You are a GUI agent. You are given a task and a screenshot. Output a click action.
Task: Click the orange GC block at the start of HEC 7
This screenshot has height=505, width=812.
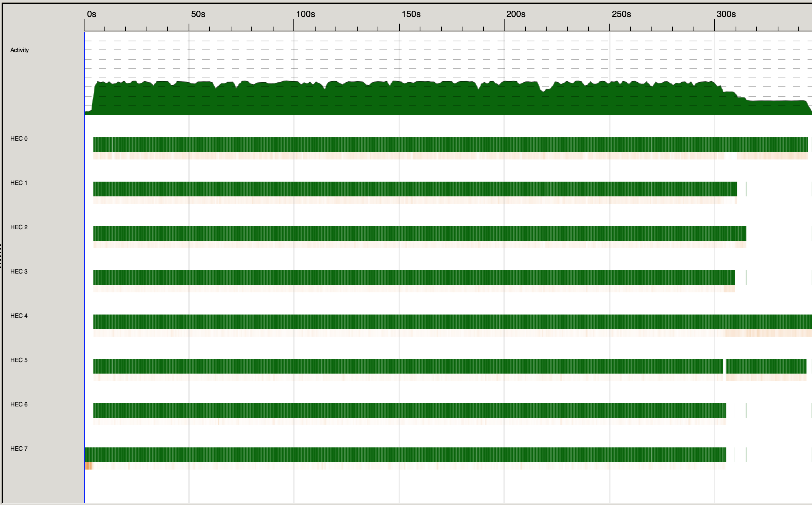coord(88,466)
